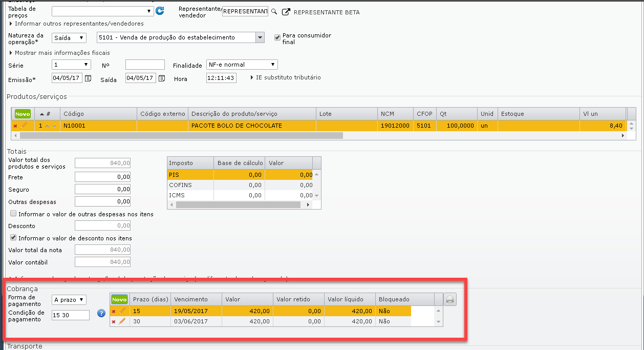Click the products table horizontal scrollbar
Viewport: 644px width, 350px height.
181,136
